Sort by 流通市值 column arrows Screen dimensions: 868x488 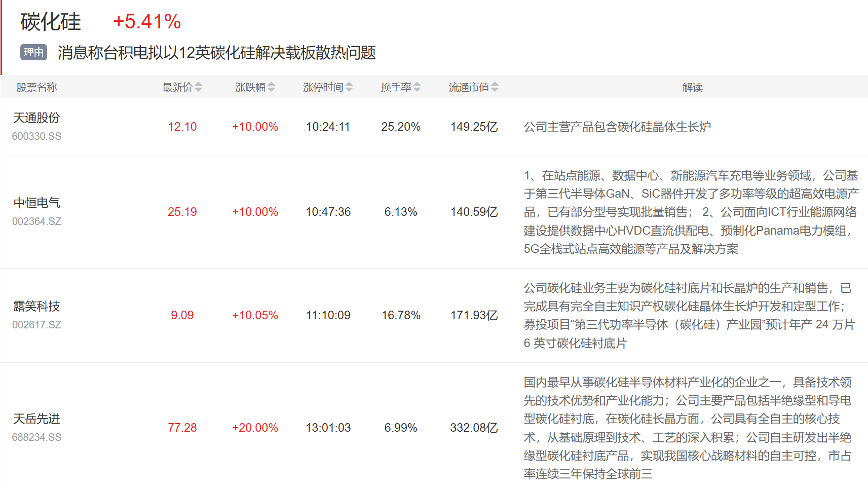[495, 87]
